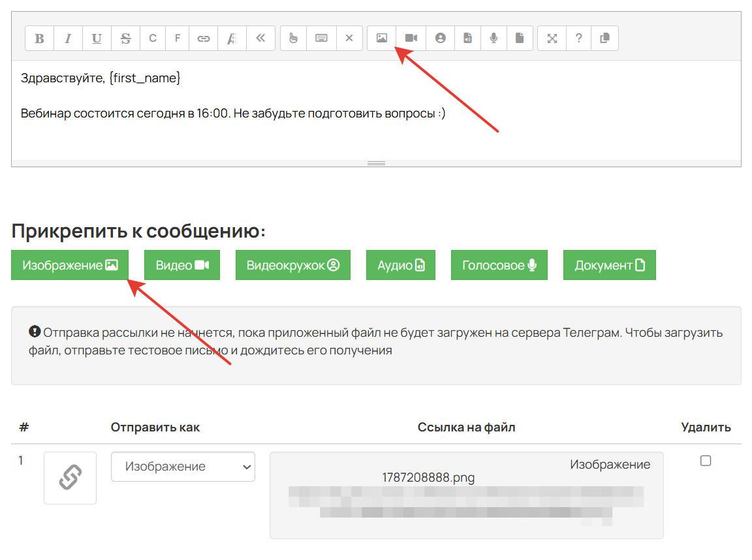Click the C toolbar button
Screen dimensions: 752x560
[x=153, y=39]
